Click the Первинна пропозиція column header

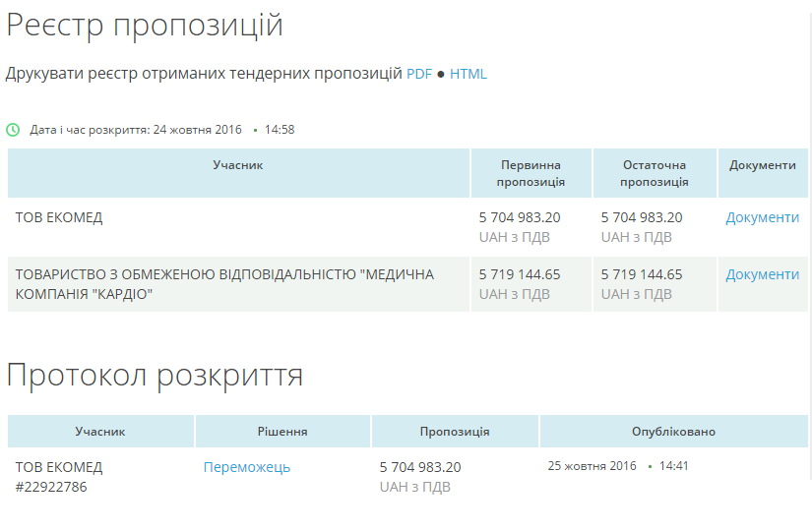[531, 173]
